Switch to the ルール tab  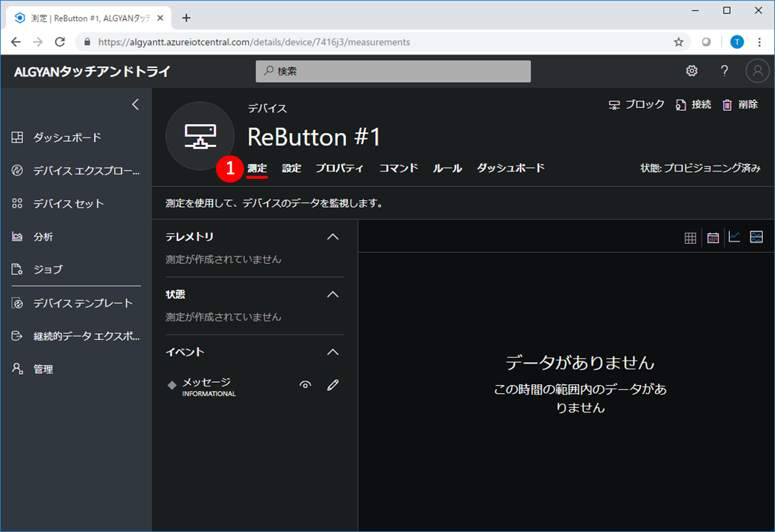tap(447, 168)
